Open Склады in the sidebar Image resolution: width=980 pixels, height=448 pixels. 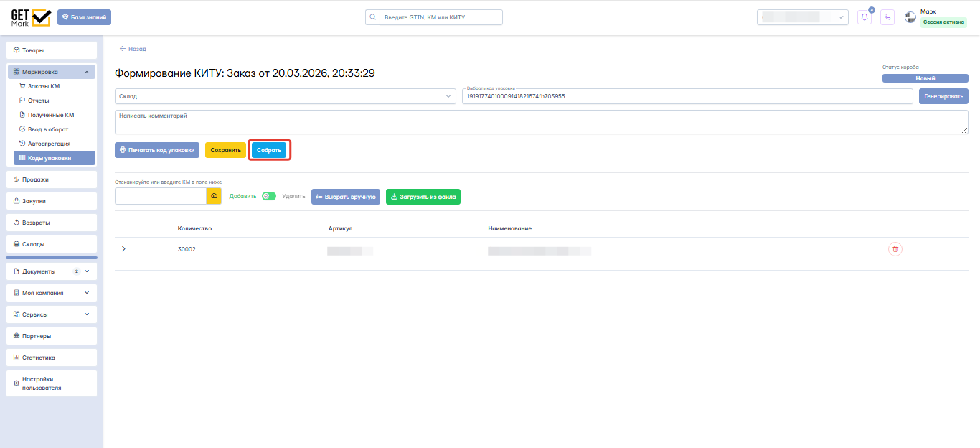click(52, 244)
